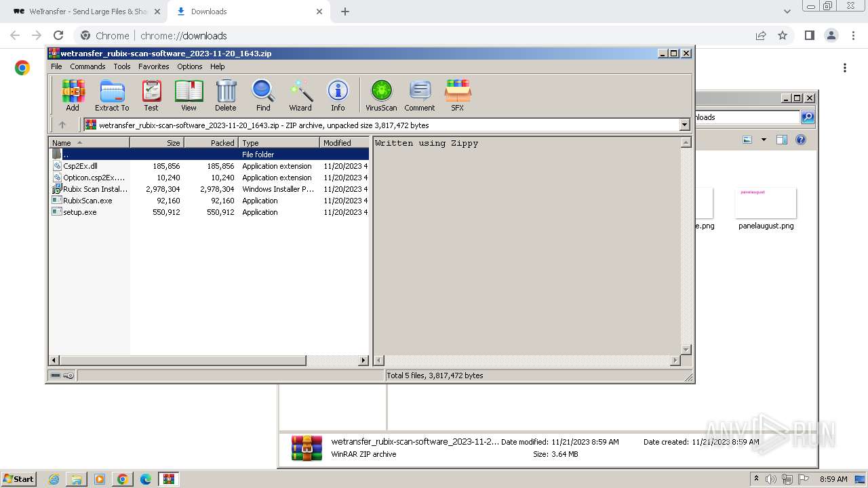Toggle Explorer preview pane icon
868x488 pixels.
click(781, 140)
